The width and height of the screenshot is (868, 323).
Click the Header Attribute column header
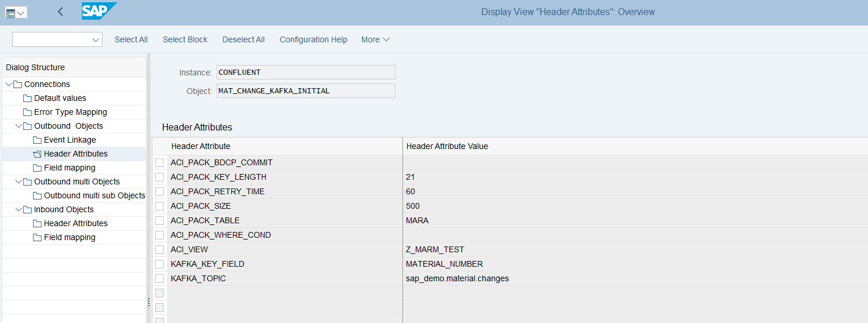point(201,146)
